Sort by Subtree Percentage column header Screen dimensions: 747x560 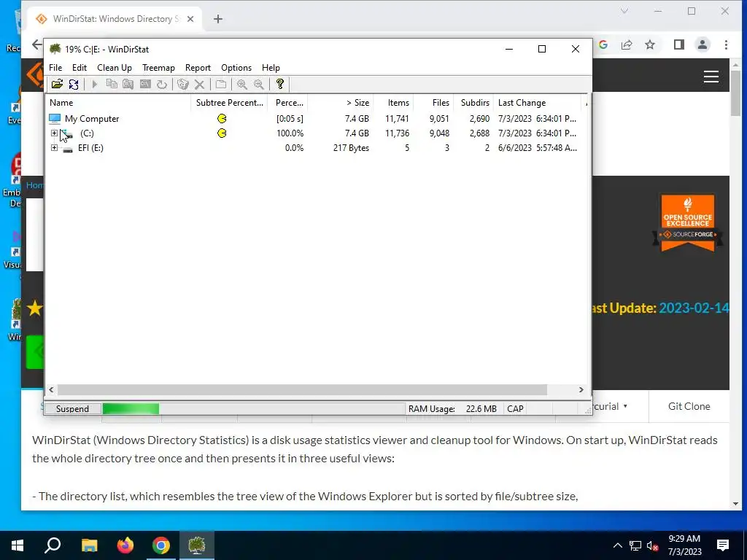(229, 102)
